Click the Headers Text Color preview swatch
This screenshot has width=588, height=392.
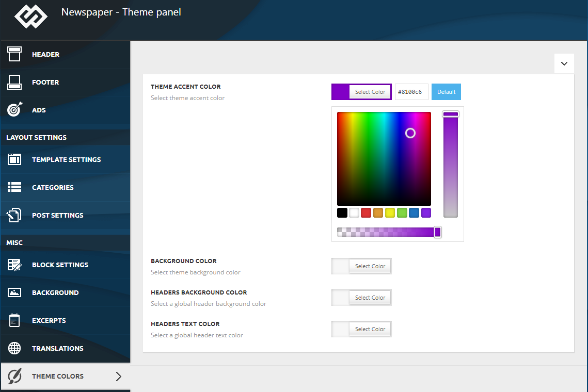pos(341,329)
